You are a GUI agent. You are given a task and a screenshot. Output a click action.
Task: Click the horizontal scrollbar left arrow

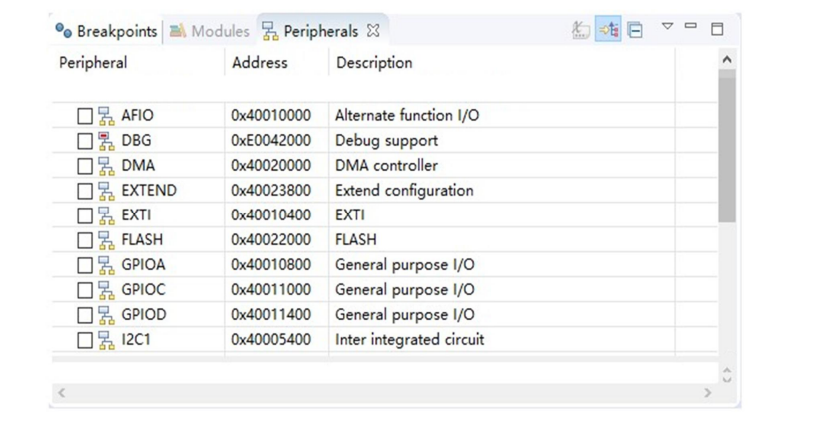pyautogui.click(x=62, y=393)
